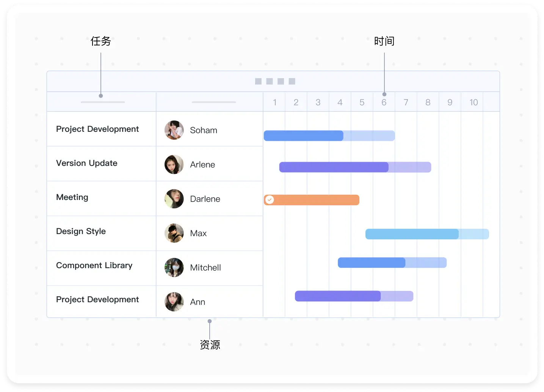Click the fourth toolbar square icon
Viewport: 544px width, 392px height.
coord(292,81)
